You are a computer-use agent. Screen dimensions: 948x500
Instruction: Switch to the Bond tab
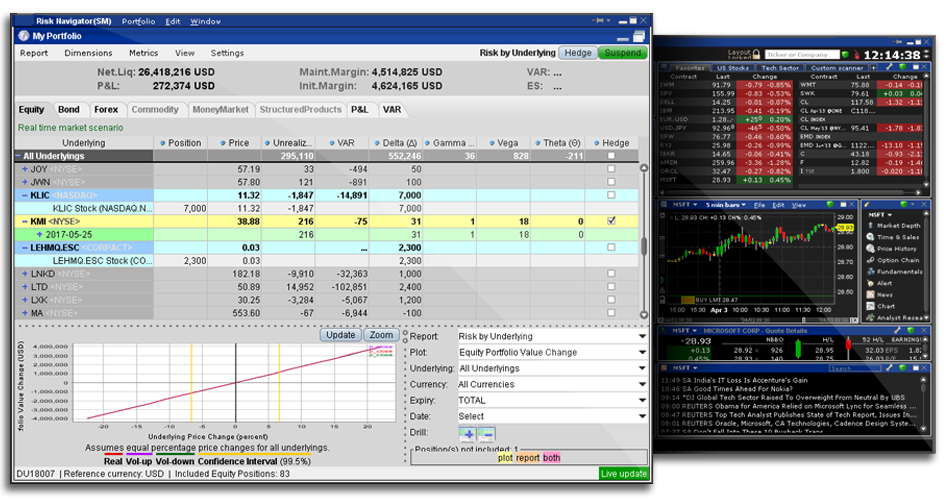68,109
